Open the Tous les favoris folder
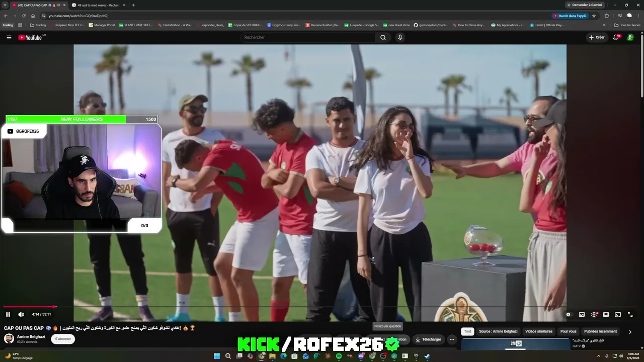Viewport: 644px width, 362px height. click(x=627, y=25)
